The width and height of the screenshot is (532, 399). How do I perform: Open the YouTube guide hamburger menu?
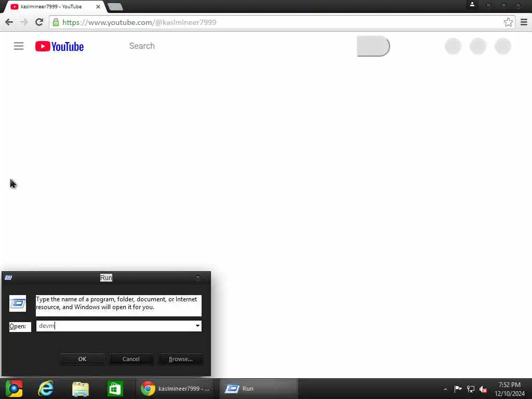pos(19,46)
